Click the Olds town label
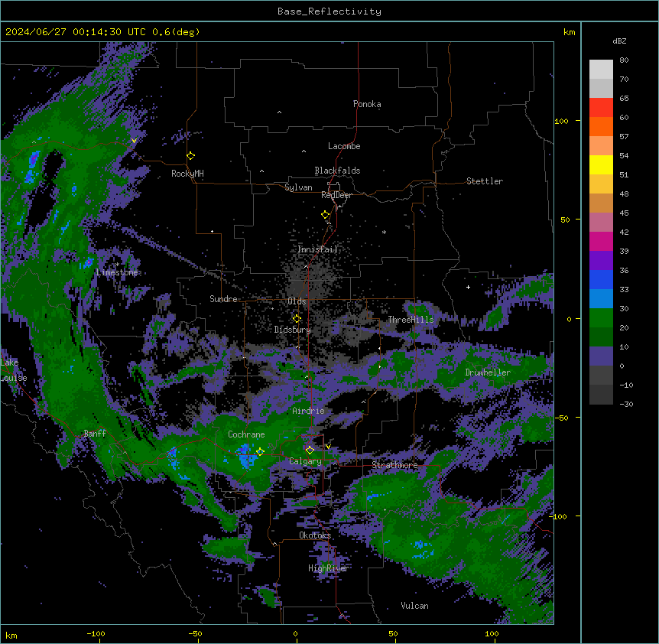Image resolution: width=659 pixels, height=644 pixels. click(297, 301)
